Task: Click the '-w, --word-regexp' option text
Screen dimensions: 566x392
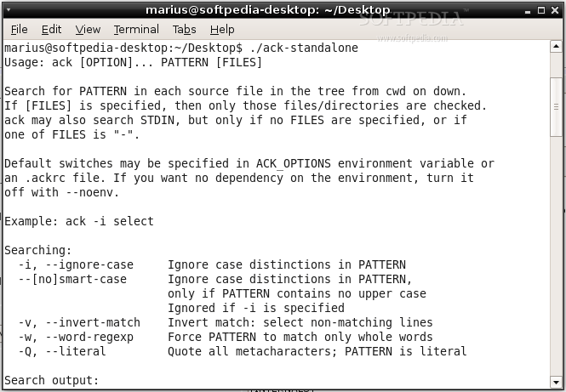Action: (76, 337)
